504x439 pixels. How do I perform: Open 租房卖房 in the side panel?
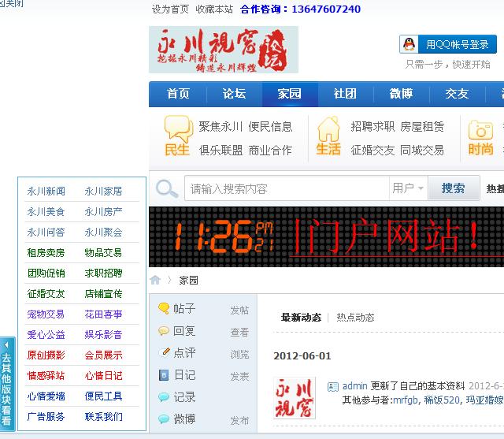46,253
